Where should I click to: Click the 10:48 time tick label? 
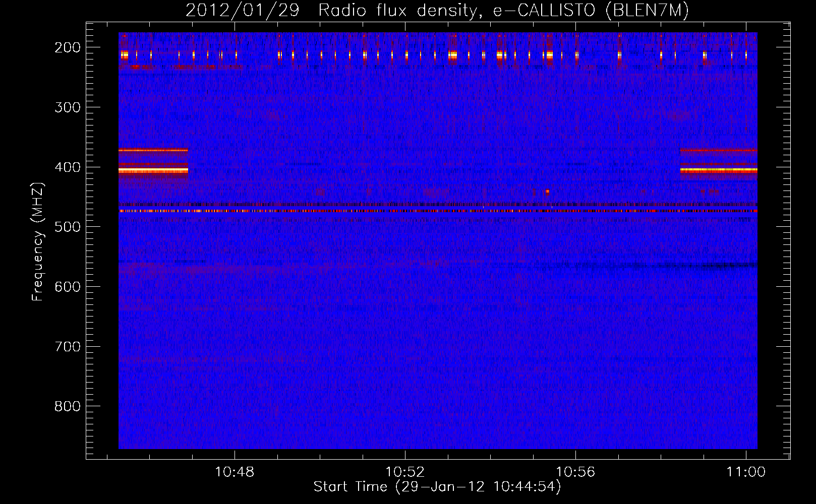235,472
